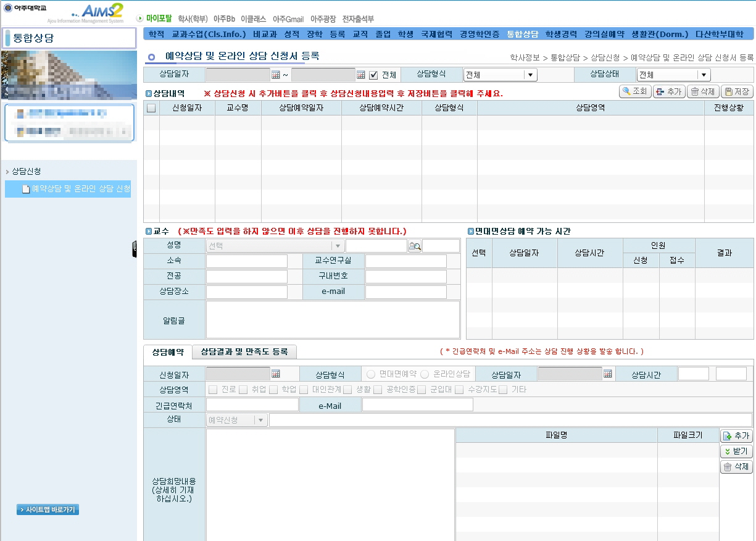Select 예약상담 및 온라인 상담 신청 in sidebar
756x541 pixels.
(x=76, y=188)
